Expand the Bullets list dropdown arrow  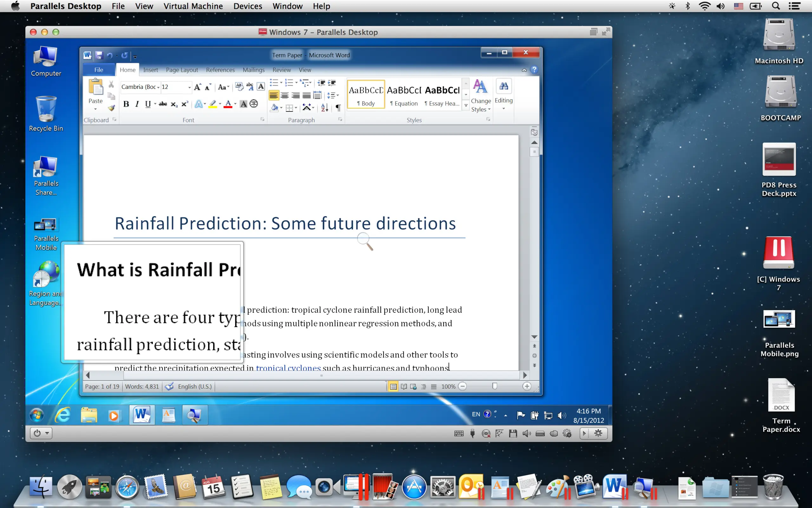click(x=281, y=83)
